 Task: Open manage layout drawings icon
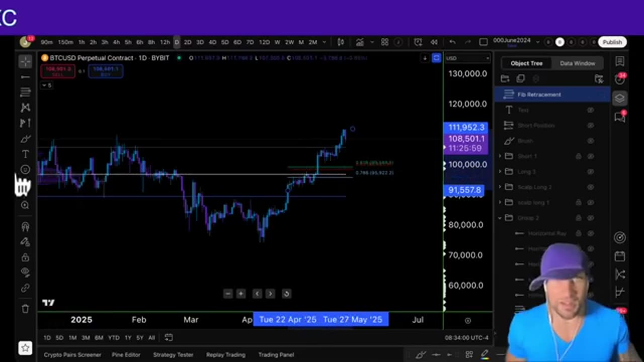tap(599, 79)
